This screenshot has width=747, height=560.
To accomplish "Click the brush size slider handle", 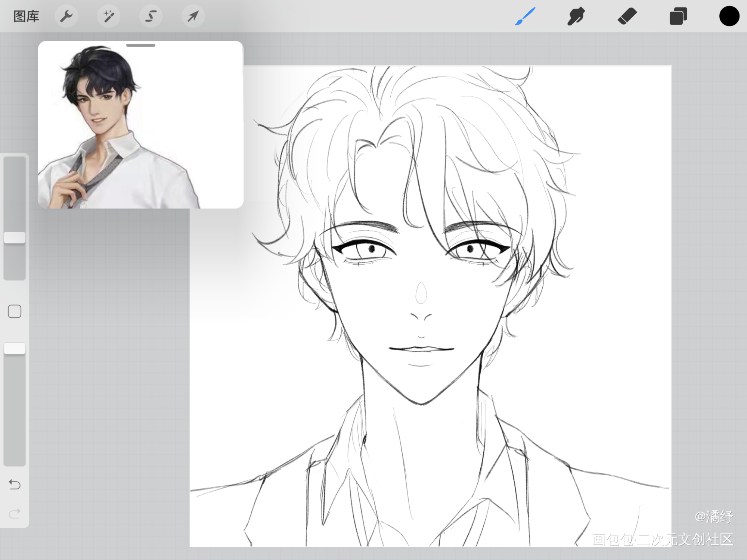I will 15,237.
